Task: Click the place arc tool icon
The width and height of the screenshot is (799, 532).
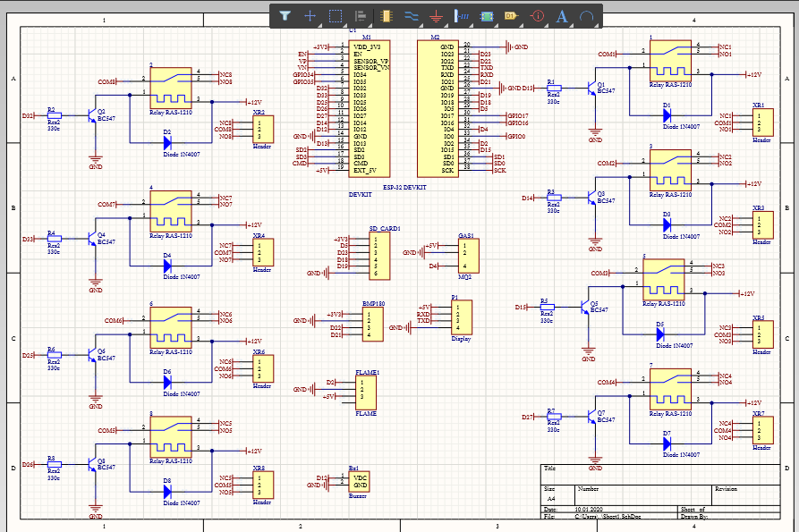Action: click(x=584, y=15)
